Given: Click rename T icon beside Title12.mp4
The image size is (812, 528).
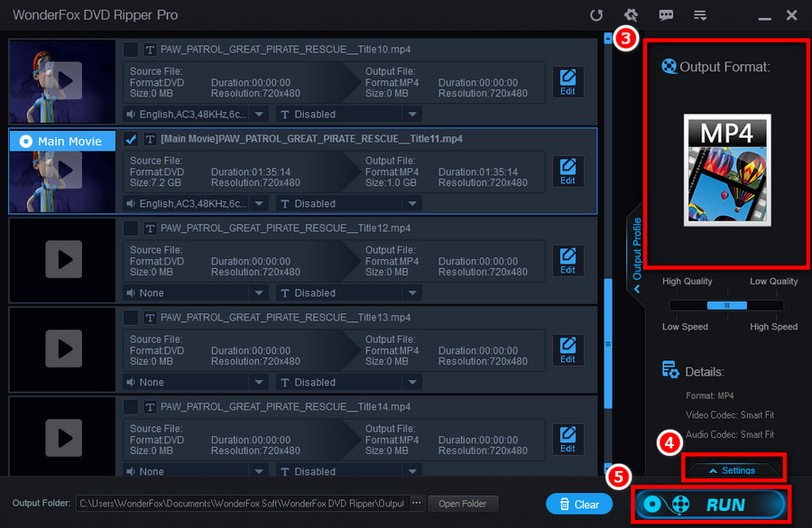Looking at the screenshot, I should [x=150, y=228].
